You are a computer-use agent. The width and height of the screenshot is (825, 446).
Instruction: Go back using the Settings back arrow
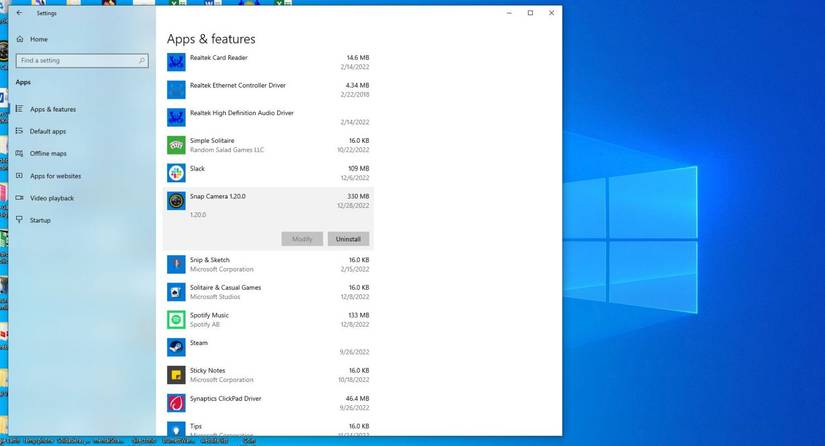click(20, 13)
